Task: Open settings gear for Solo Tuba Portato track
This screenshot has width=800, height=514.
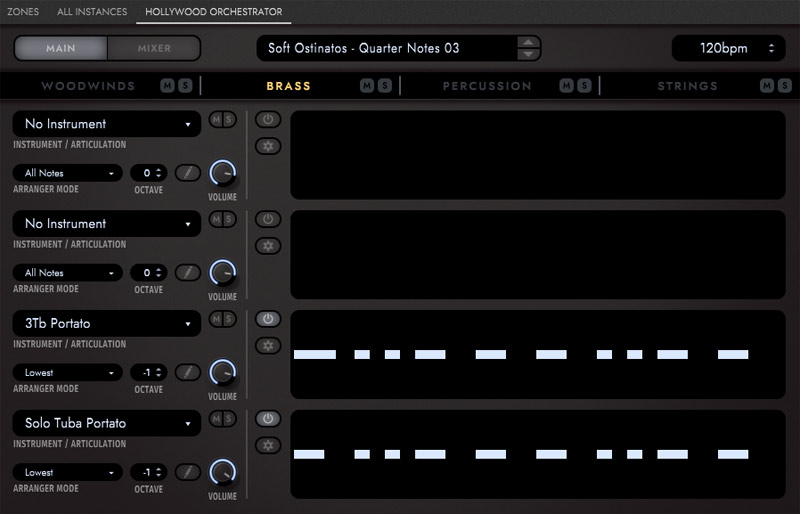Action: 268,446
